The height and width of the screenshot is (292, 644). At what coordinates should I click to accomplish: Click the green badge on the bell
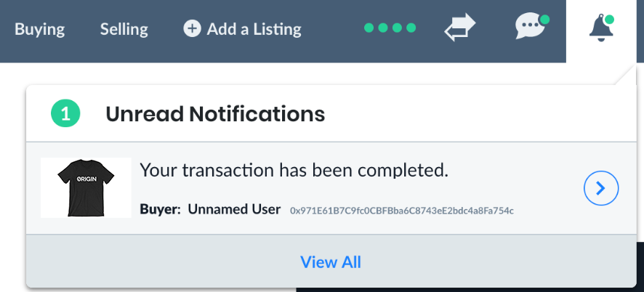click(609, 20)
